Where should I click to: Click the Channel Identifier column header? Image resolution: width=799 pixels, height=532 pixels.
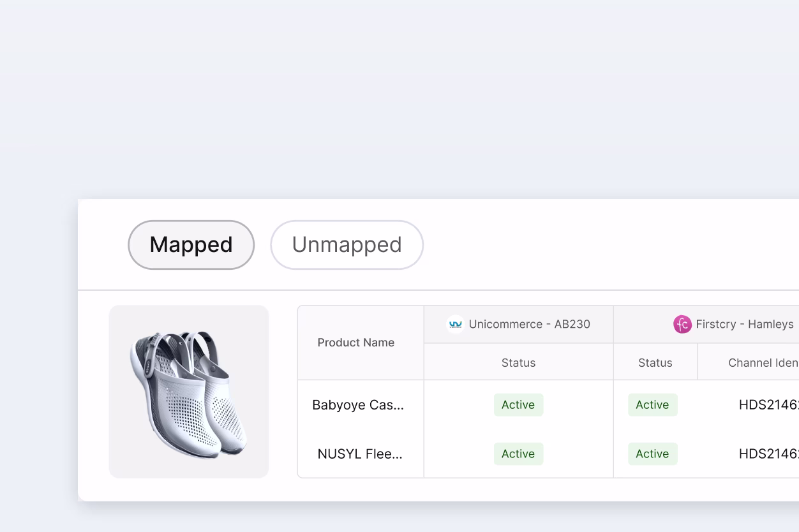763,363
